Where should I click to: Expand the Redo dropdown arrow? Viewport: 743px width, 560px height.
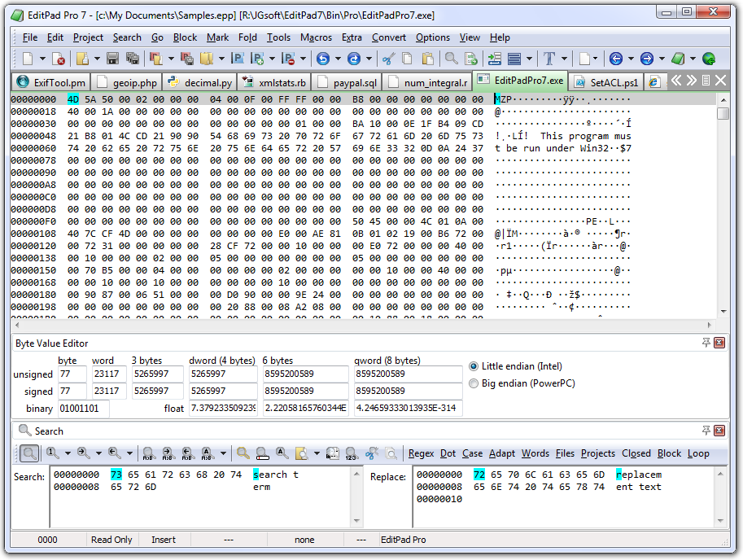click(369, 59)
